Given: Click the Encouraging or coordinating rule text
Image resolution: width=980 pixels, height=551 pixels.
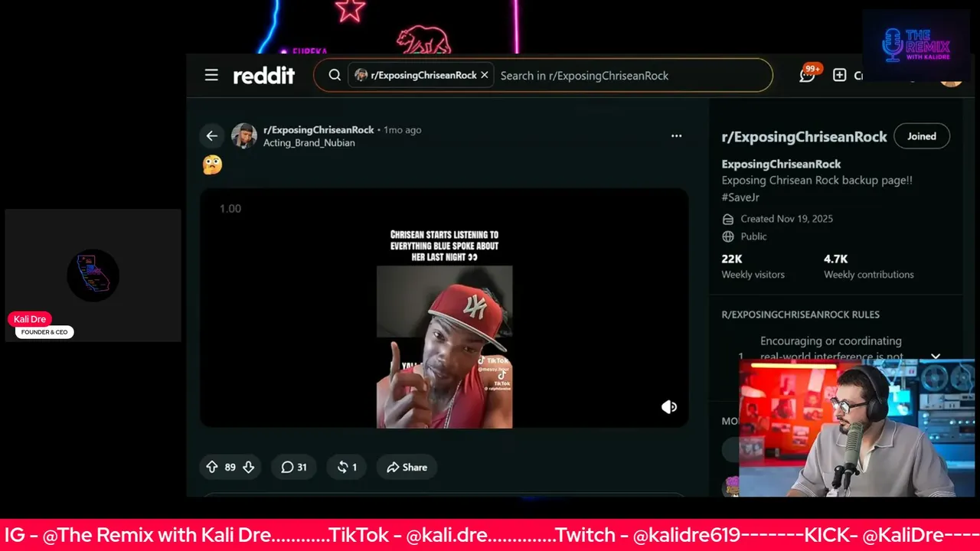Looking at the screenshot, I should tap(831, 348).
